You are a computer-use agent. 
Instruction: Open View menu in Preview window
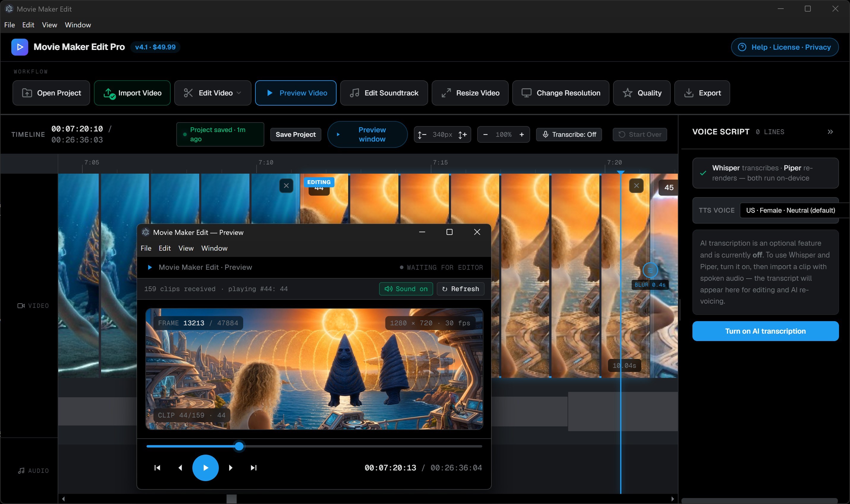click(x=186, y=248)
